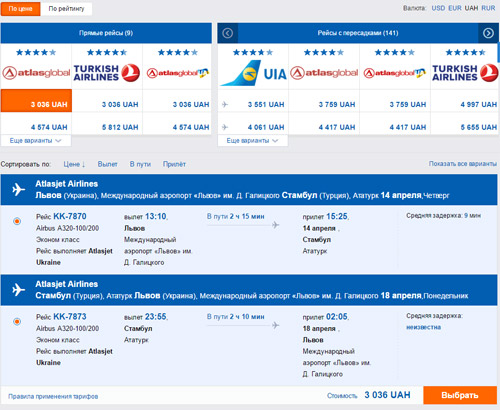Click the atlasglobal Ukraine logo in direct flights
The width and height of the screenshot is (500, 410).
point(178,73)
